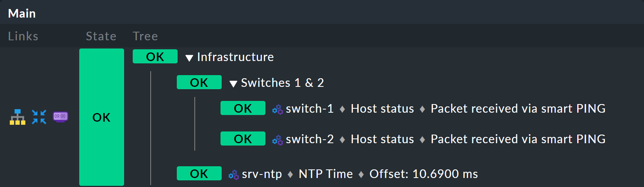Image resolution: width=644 pixels, height=187 pixels.
Task: Open the BI tree view icon
Action: pos(18,117)
